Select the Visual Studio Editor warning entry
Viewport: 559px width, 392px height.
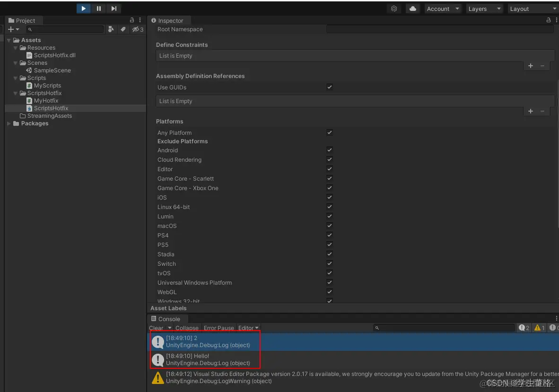pyautogui.click(x=353, y=378)
